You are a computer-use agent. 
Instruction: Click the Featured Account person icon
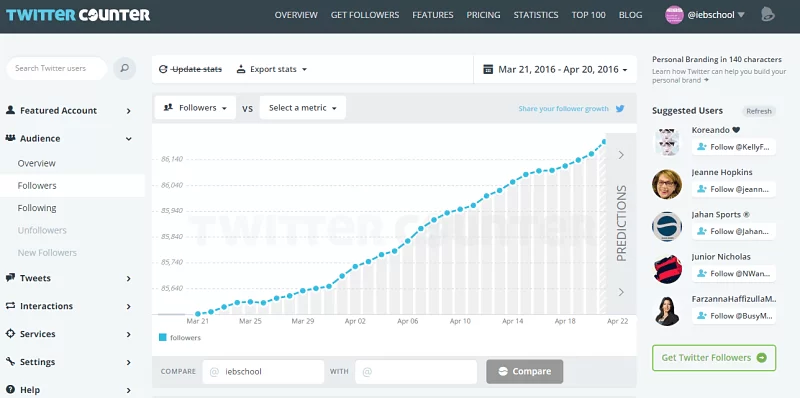[10, 110]
